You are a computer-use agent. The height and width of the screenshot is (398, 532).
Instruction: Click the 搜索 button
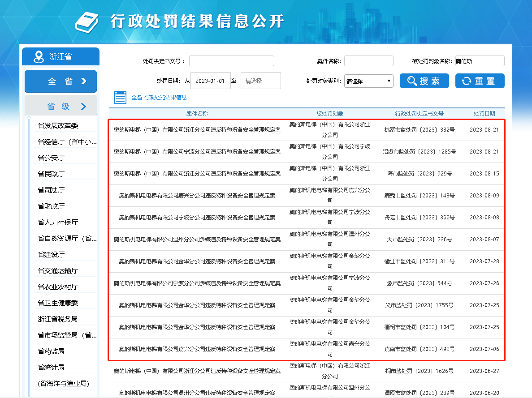tap(424, 81)
